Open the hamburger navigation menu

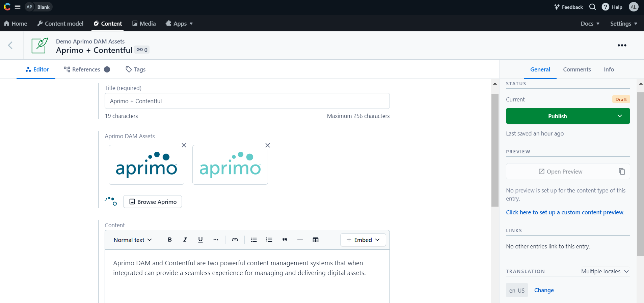tap(18, 7)
